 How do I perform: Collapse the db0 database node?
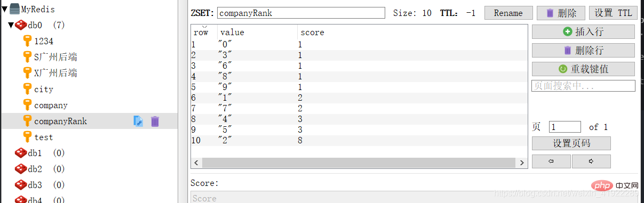tap(11, 25)
